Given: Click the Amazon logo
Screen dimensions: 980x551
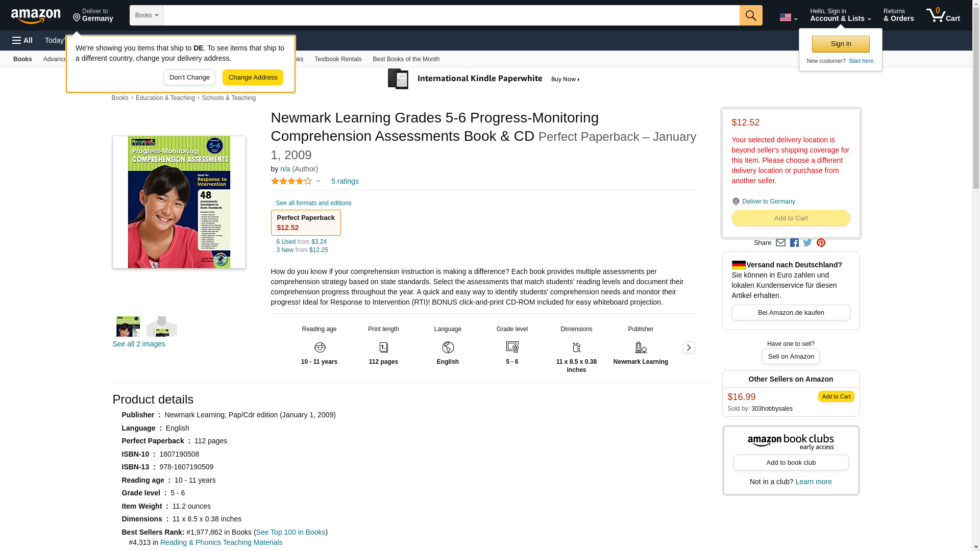Looking at the screenshot, I should pyautogui.click(x=36, y=16).
